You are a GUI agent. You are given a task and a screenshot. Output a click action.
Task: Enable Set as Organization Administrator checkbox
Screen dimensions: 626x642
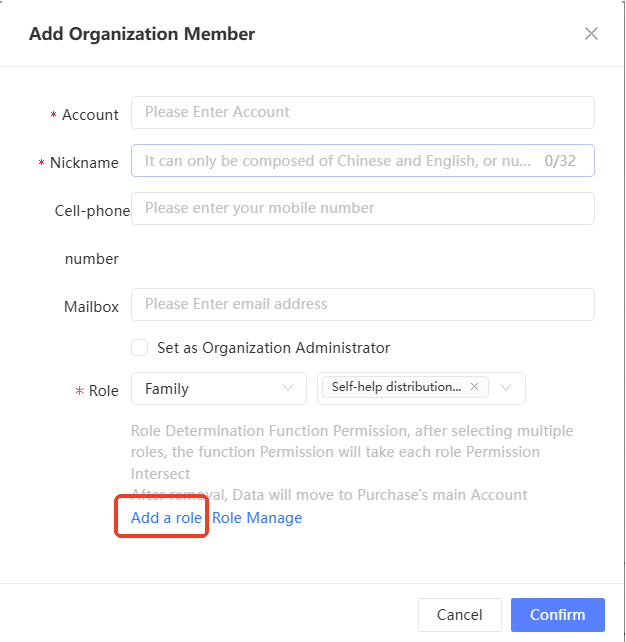point(140,348)
